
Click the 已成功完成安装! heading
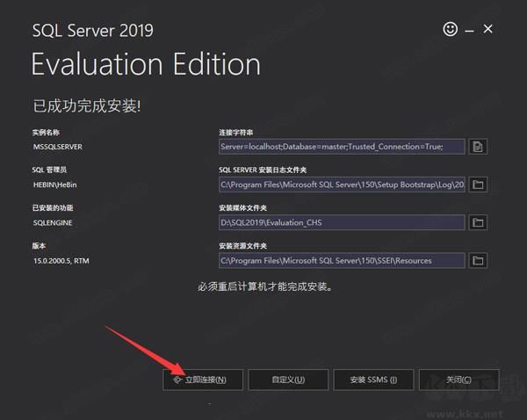click(87, 106)
